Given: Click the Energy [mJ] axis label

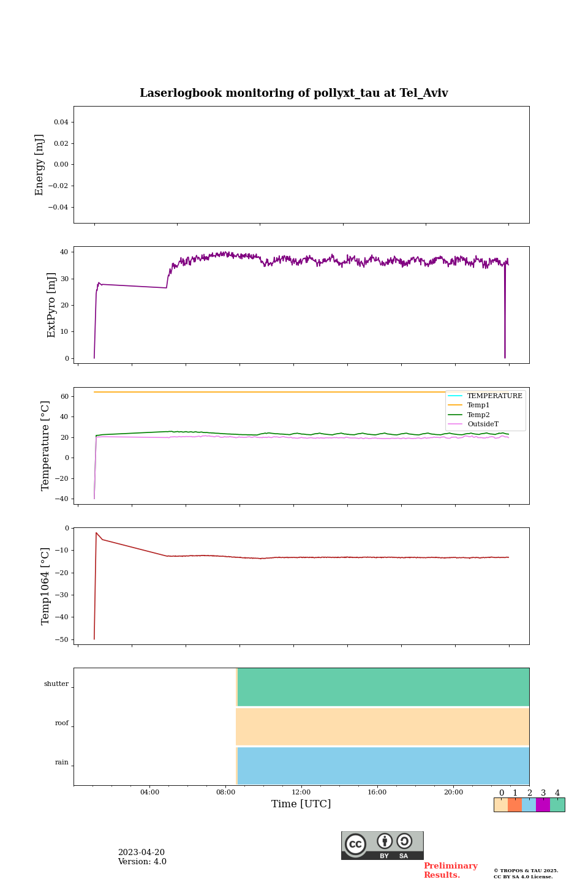Looking at the screenshot, I should tap(40, 165).
